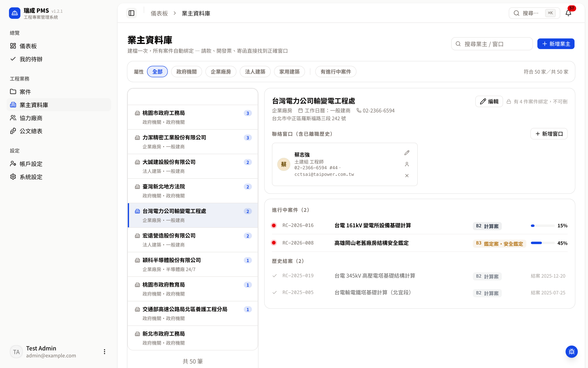This screenshot has height=368, width=588.
Task: Open 儀表板 in sidebar
Action: point(59,46)
